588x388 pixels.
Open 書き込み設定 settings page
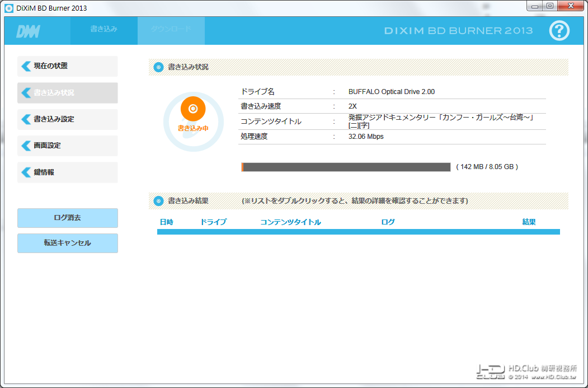pyautogui.click(x=68, y=119)
